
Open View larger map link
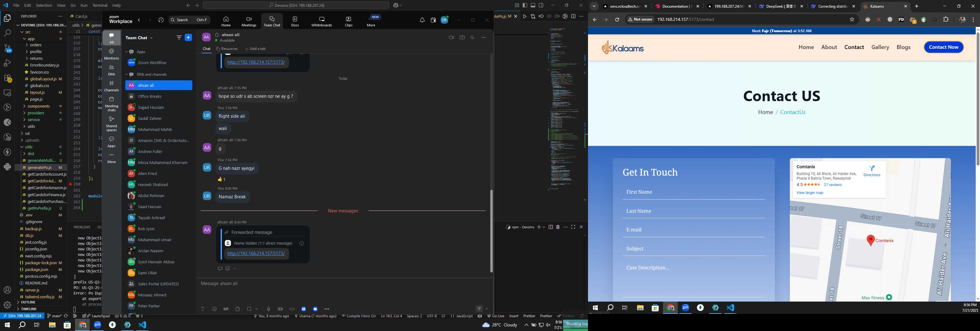click(x=809, y=193)
